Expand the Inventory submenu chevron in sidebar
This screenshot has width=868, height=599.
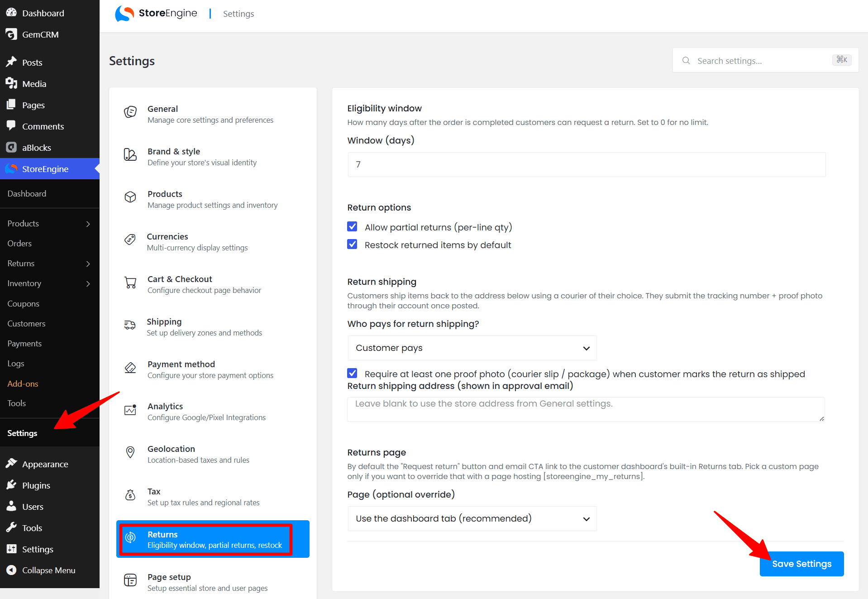click(x=88, y=283)
